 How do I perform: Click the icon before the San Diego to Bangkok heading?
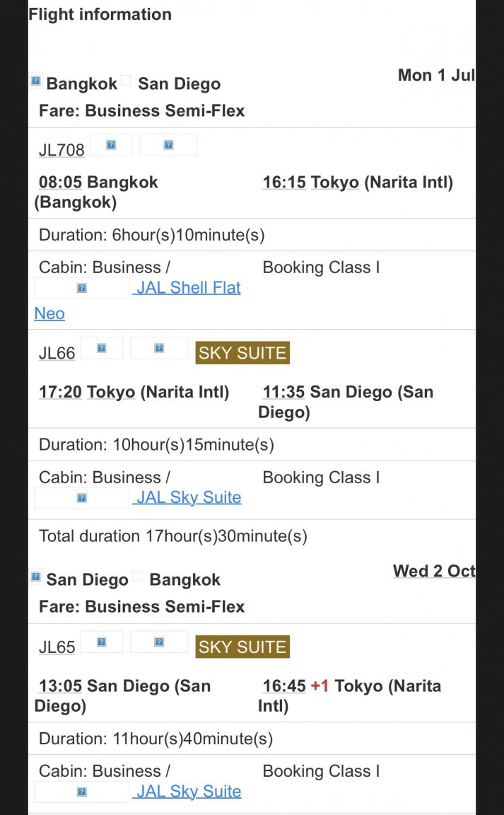pos(35,577)
